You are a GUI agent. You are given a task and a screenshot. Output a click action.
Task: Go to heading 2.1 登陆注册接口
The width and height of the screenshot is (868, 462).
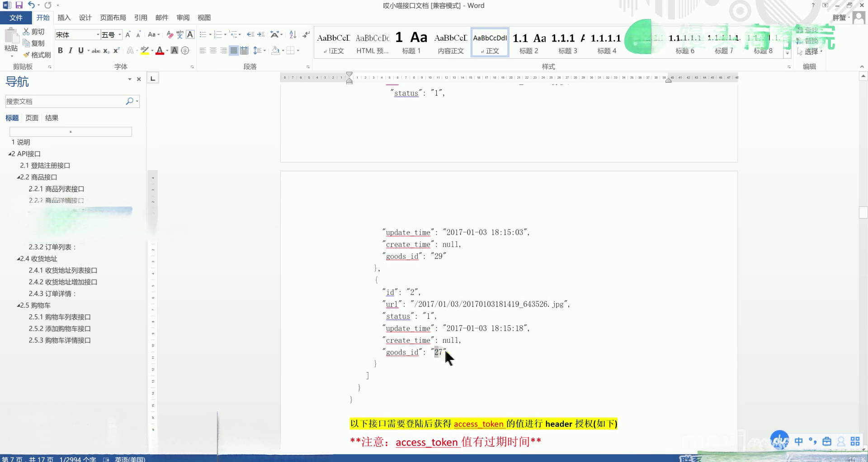[45, 166]
